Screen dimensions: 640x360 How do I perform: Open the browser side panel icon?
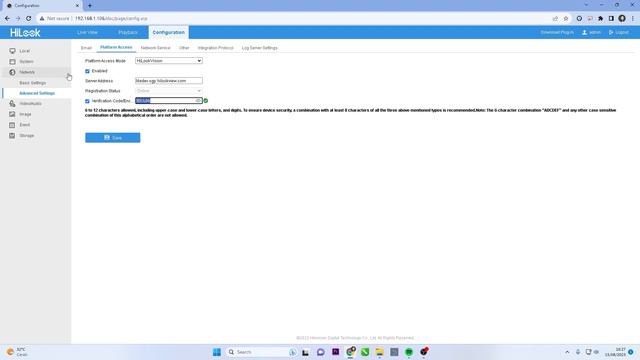[611, 18]
